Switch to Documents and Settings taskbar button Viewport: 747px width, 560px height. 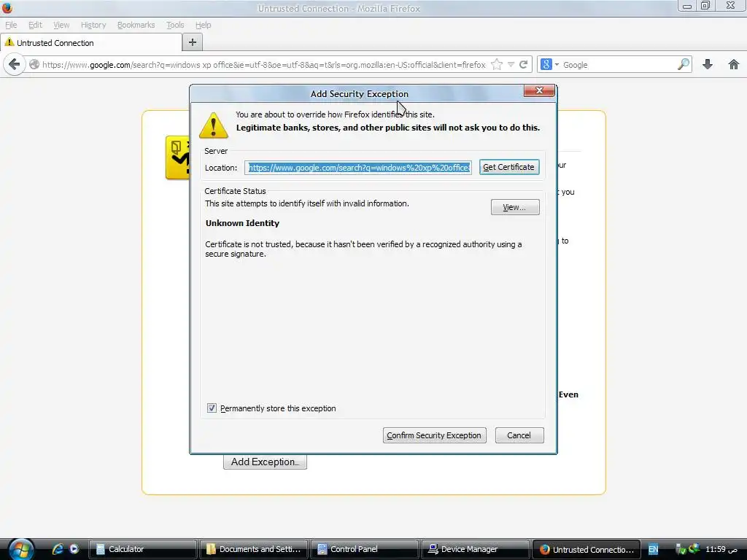pos(254,549)
